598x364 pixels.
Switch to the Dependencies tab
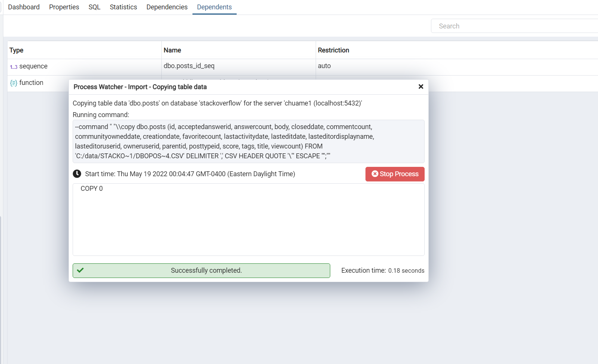click(167, 7)
